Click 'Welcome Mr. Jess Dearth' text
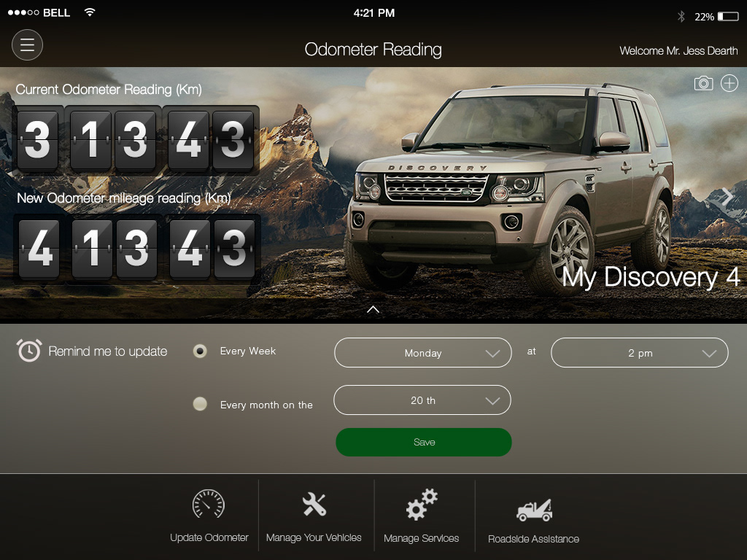 (x=678, y=51)
